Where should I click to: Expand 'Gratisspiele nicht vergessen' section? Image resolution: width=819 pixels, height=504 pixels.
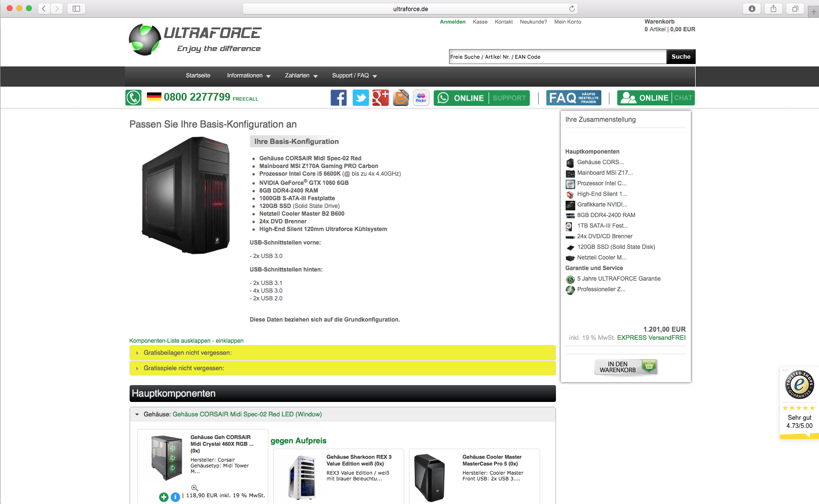pos(343,368)
